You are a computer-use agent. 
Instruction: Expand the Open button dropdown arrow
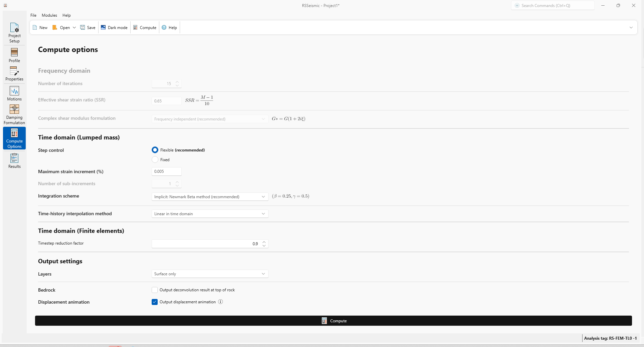click(74, 28)
